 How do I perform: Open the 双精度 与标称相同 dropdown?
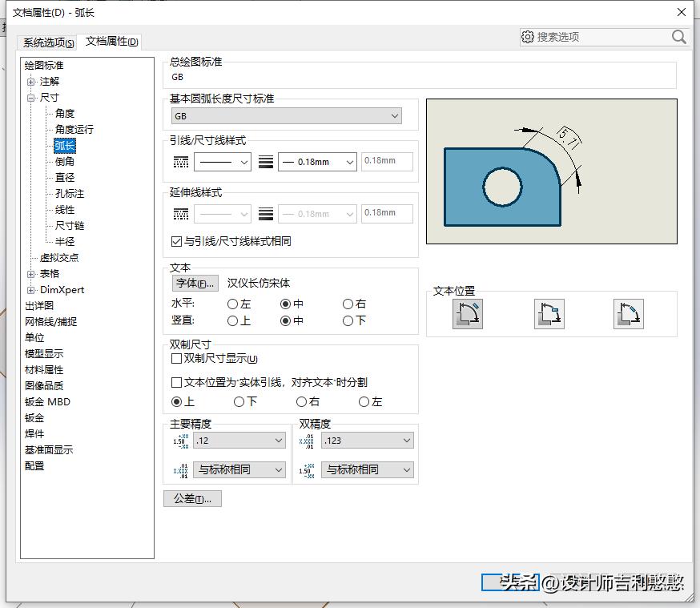click(x=366, y=469)
